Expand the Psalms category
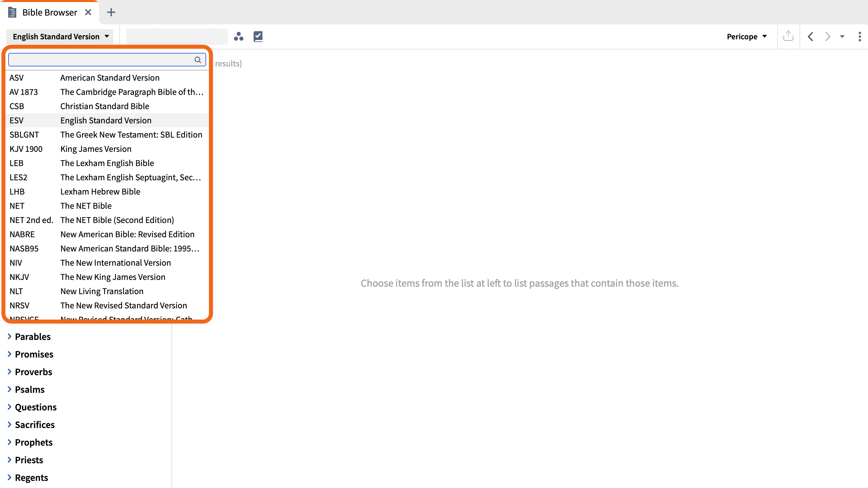This screenshot has width=868, height=488. point(9,389)
